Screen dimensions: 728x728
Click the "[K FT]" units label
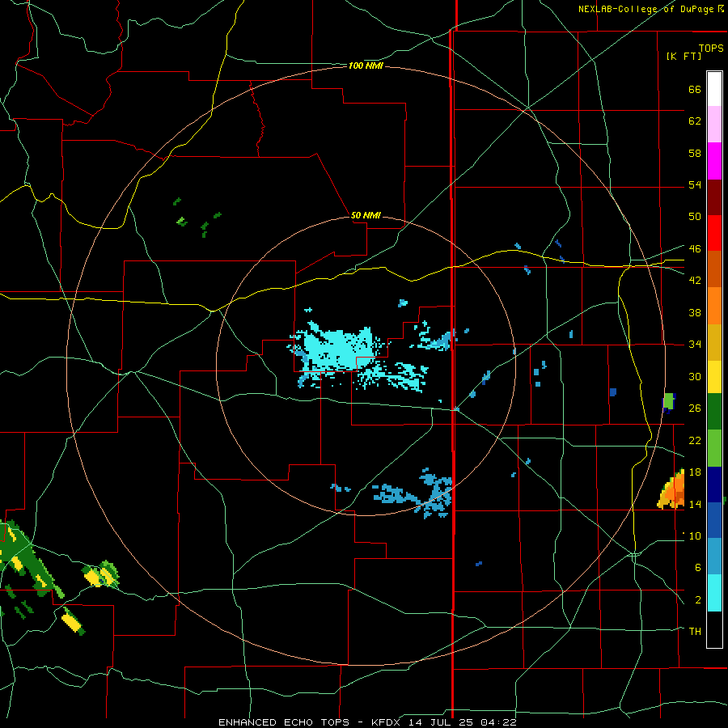[x=684, y=56]
